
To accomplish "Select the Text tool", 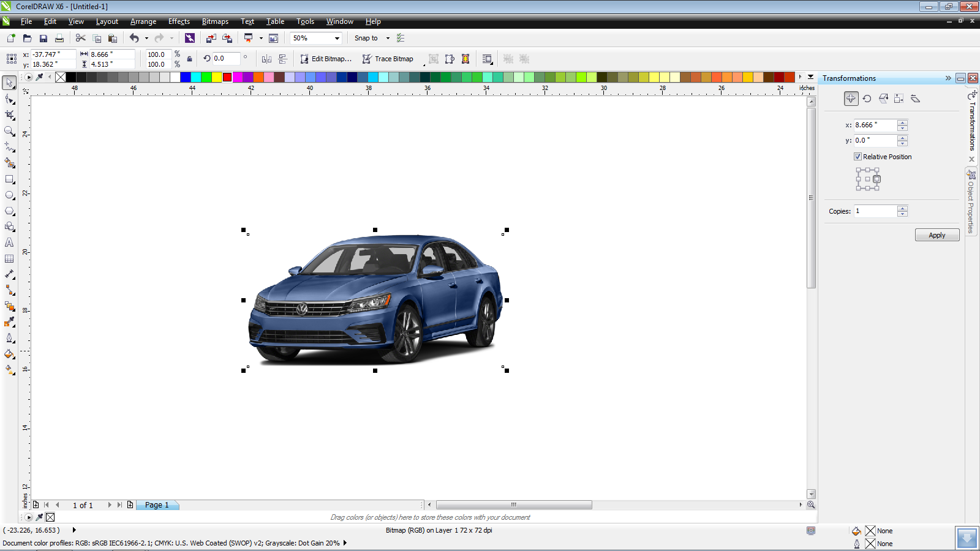I will point(9,242).
